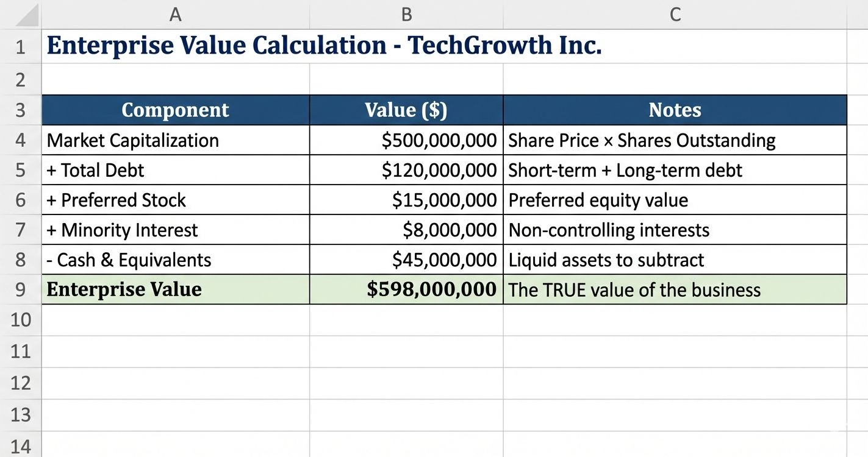Select column header A
The width and height of the screenshot is (868, 457).
tap(176, 13)
